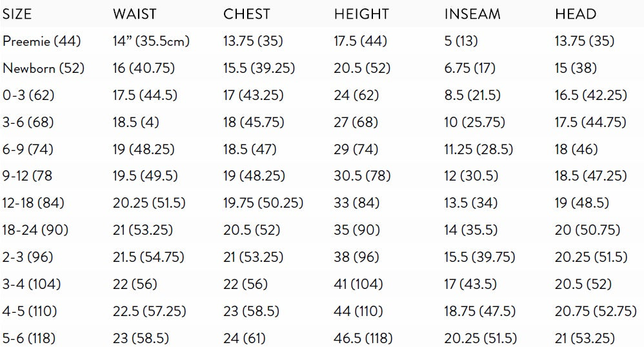Click the INSEAM column header
Image resolution: width=644 pixels, height=347 pixels.
472,14
